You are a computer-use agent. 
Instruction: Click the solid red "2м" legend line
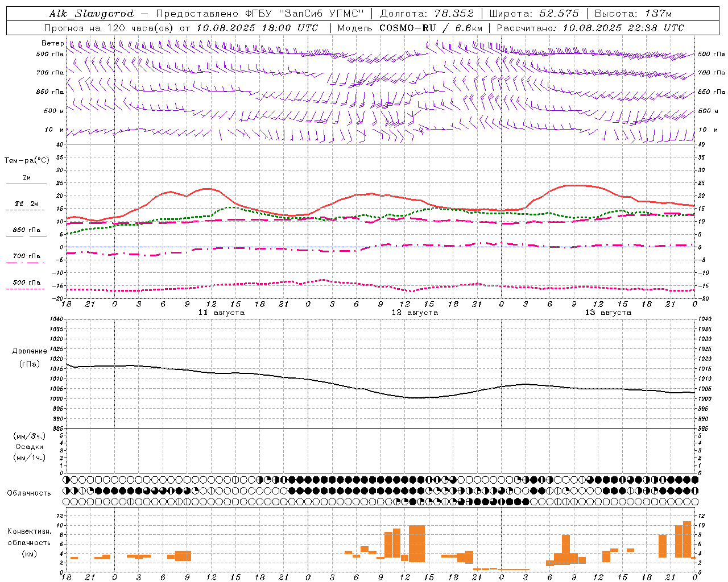[26, 184]
